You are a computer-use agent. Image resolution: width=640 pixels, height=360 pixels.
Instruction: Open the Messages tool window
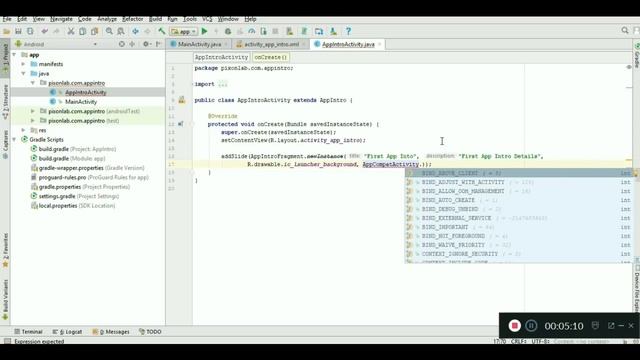[111, 331]
